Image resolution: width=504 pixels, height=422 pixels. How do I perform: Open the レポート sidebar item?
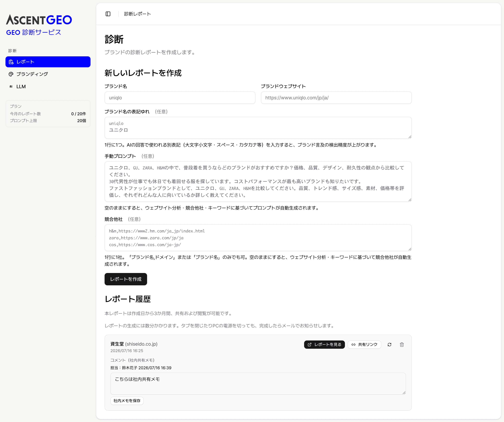tap(48, 62)
